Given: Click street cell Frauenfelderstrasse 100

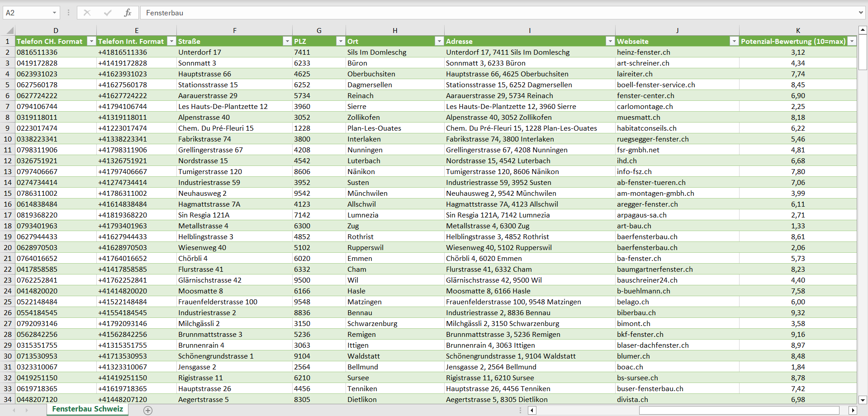Looking at the screenshot, I should [x=234, y=302].
